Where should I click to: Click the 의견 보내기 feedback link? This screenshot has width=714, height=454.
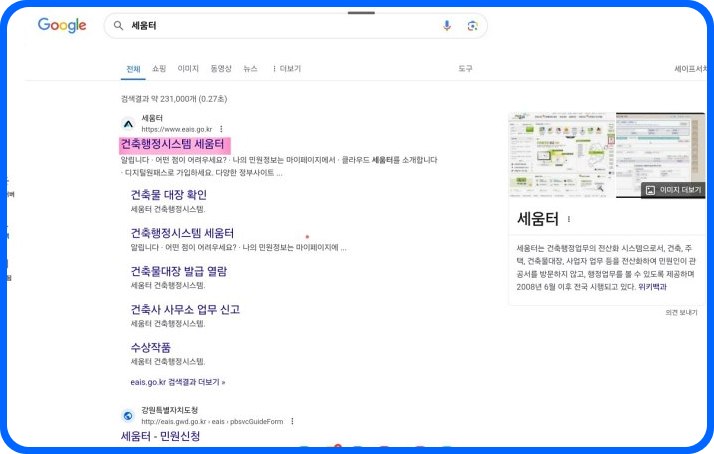(681, 312)
